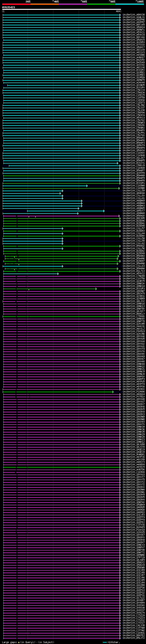Click the query end position 464
146x644 pixels.
[118, 11]
